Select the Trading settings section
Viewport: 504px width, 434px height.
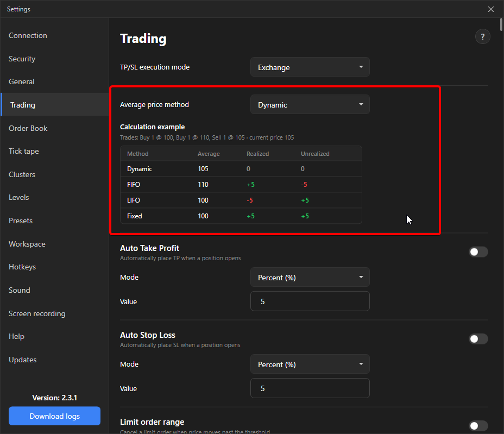[55, 105]
